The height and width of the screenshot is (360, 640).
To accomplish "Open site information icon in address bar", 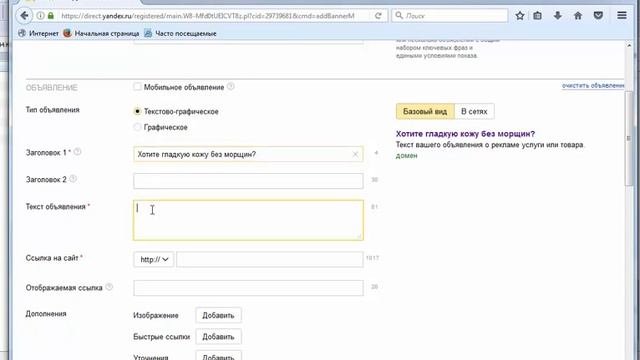I will coord(40,16).
